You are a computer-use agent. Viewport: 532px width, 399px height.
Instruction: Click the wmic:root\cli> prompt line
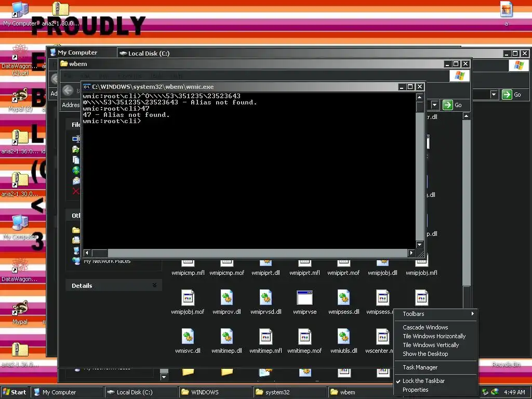[112, 121]
